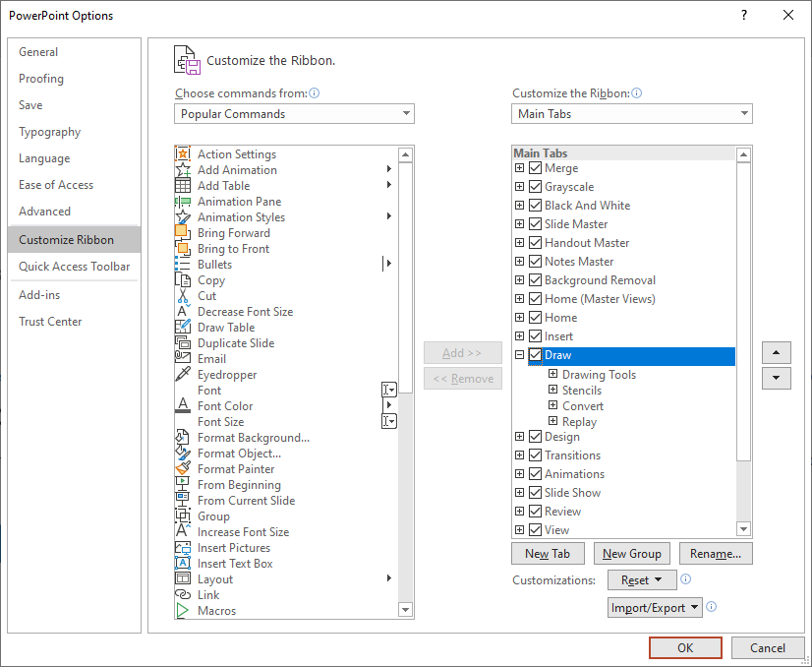
Task: Click the Eyedropper icon
Action: click(x=182, y=374)
